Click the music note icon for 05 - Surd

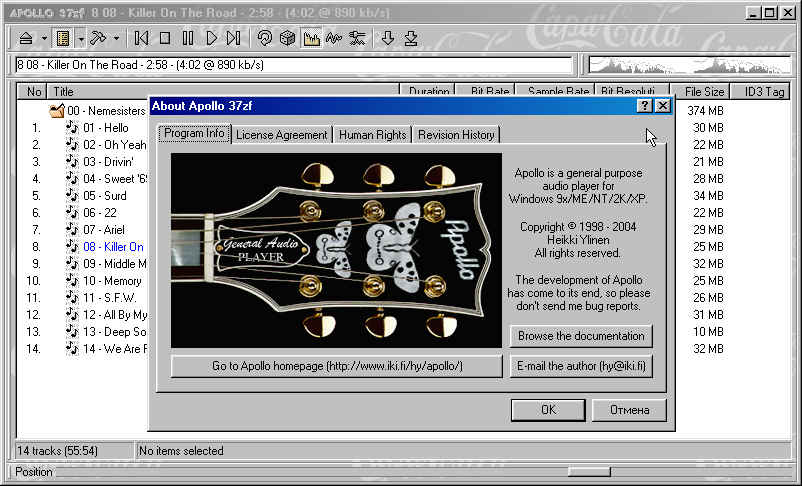(x=72, y=195)
